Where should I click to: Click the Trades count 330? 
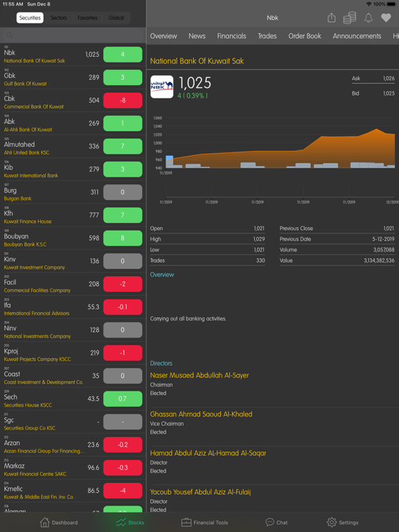260,260
